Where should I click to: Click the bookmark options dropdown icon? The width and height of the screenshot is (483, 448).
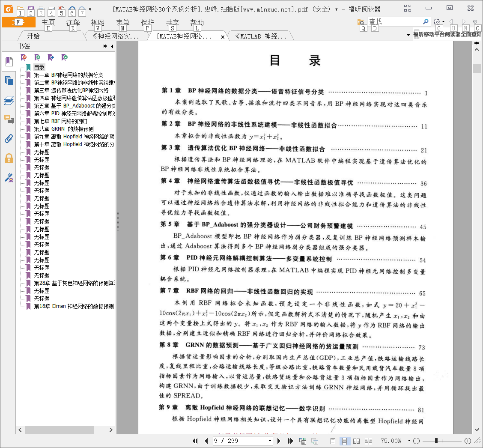click(x=64, y=57)
